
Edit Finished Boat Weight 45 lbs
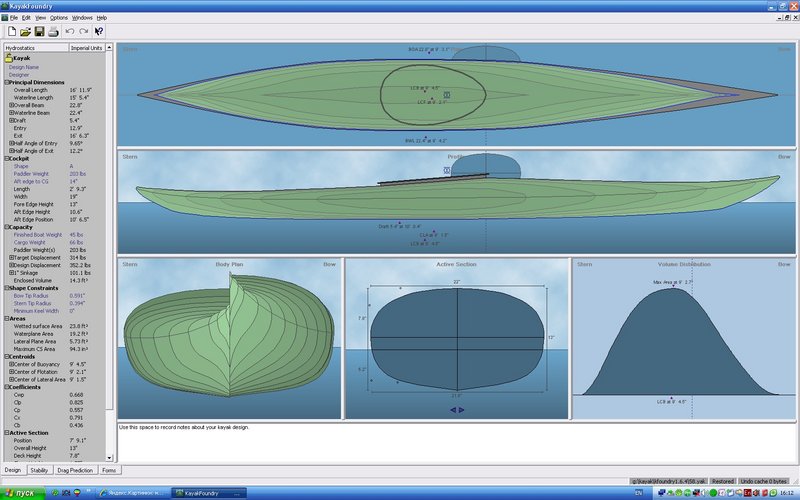[x=77, y=235]
